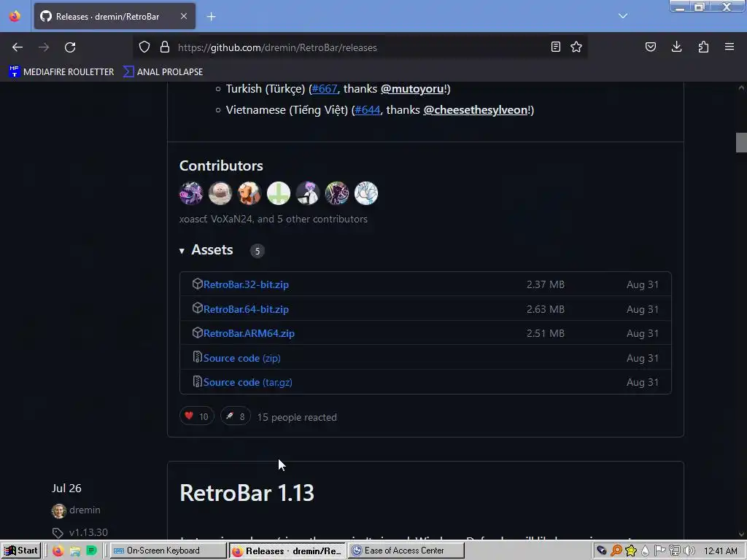Open the tracking protection shield icon
747x560 pixels.
[x=144, y=47]
